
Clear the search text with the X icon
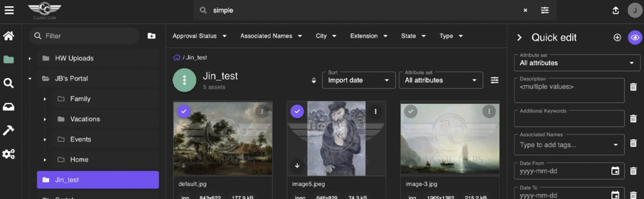click(525, 10)
